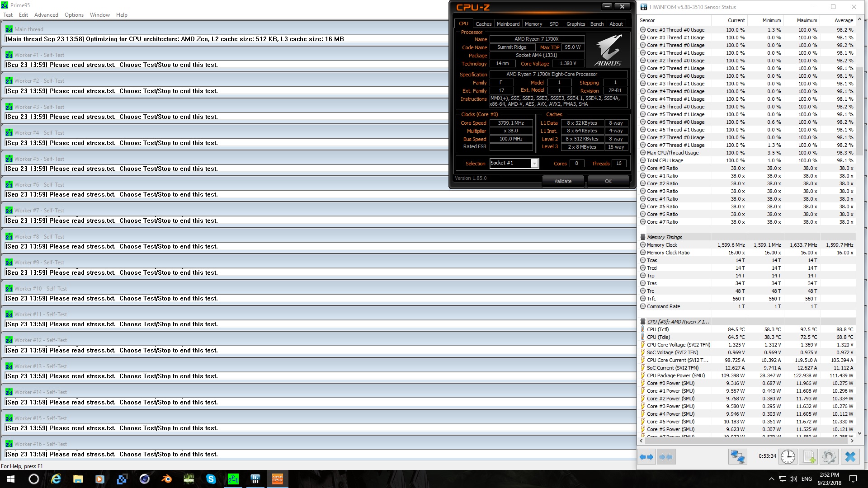This screenshot has width=868, height=488.
Task: Open volume control in system tray
Action: pyautogui.click(x=793, y=479)
